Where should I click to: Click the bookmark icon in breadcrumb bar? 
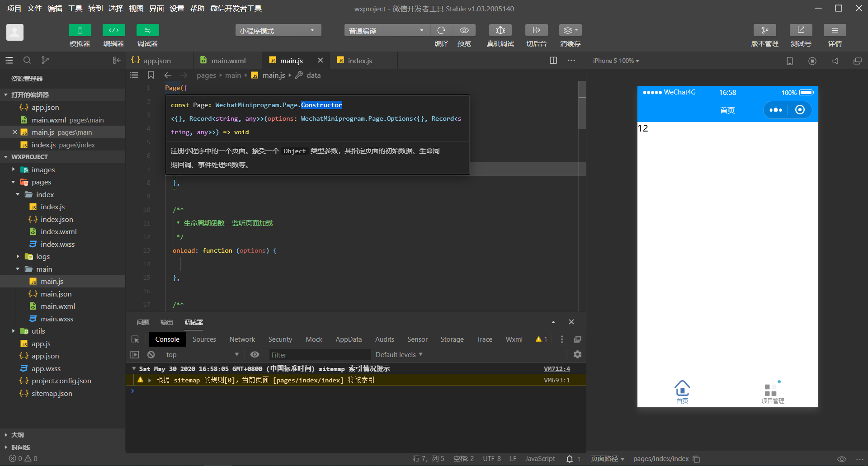(151, 75)
